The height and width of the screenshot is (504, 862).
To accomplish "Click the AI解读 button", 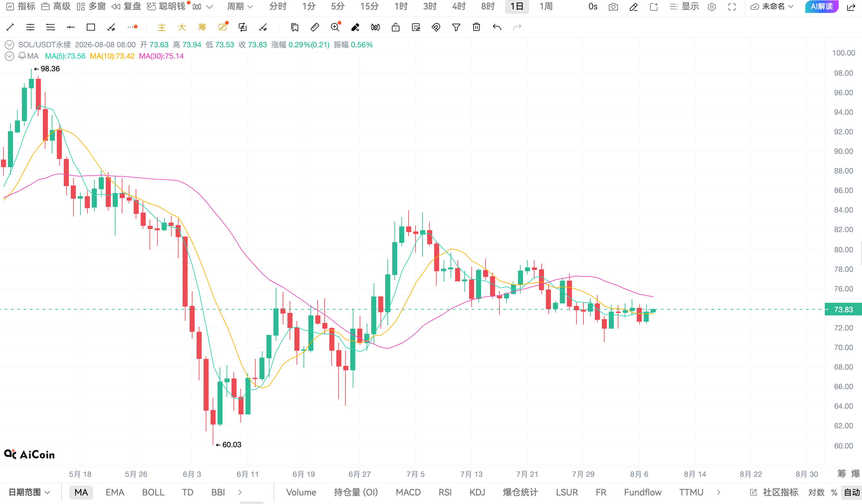I will coord(822,7).
